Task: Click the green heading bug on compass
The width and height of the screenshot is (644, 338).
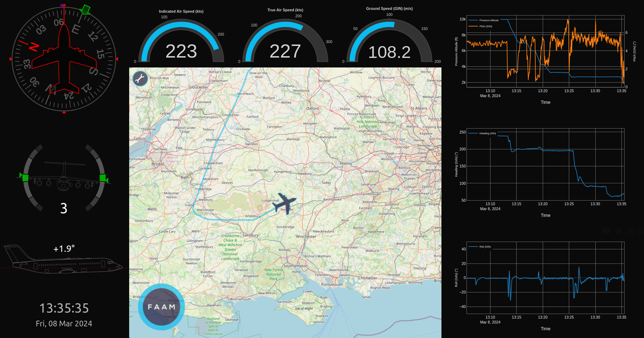Action: click(x=85, y=9)
